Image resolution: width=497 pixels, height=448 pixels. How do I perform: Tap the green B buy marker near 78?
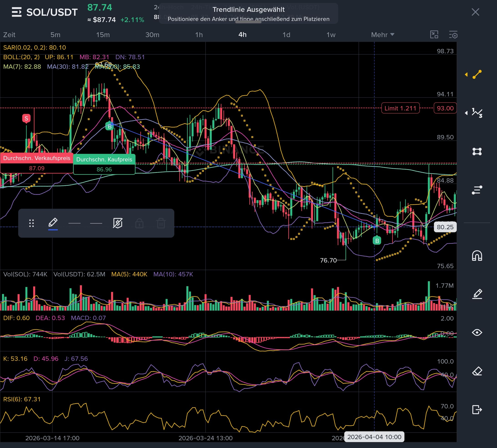tap(377, 240)
